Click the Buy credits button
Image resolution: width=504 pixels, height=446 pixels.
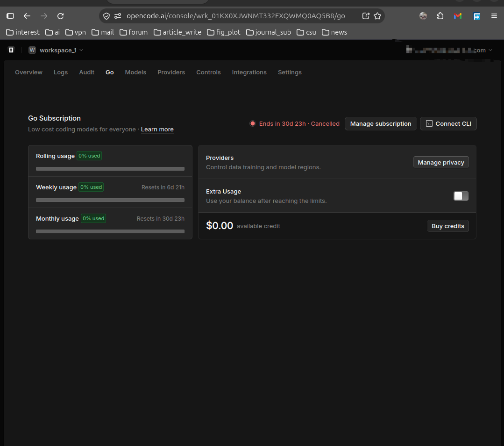448,226
